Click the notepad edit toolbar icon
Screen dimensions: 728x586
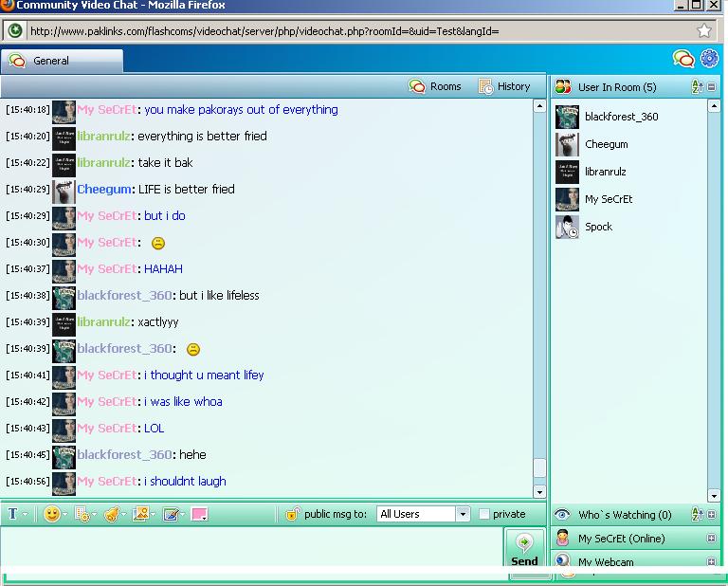(x=171, y=514)
